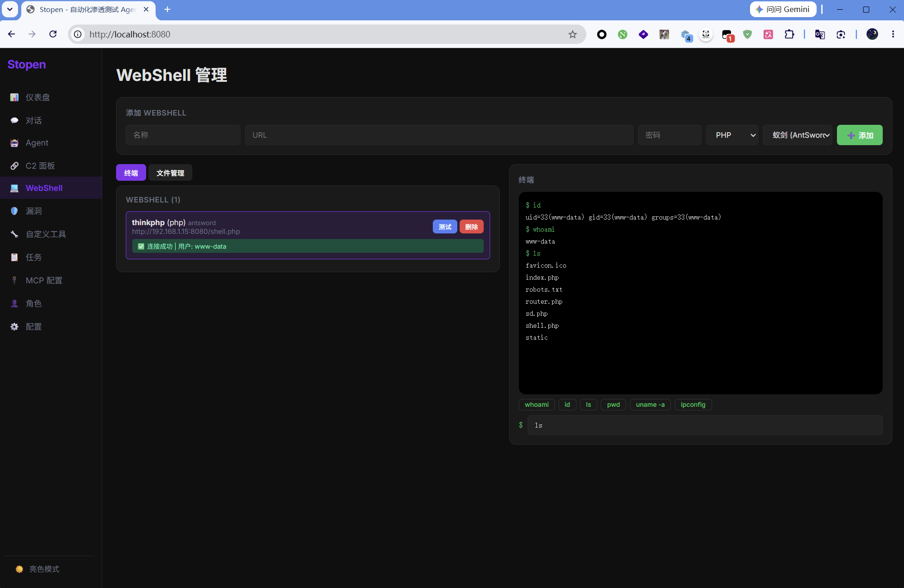This screenshot has height=588, width=904.
Task: Open the 配置 settings sidebar item
Action: tap(51, 326)
